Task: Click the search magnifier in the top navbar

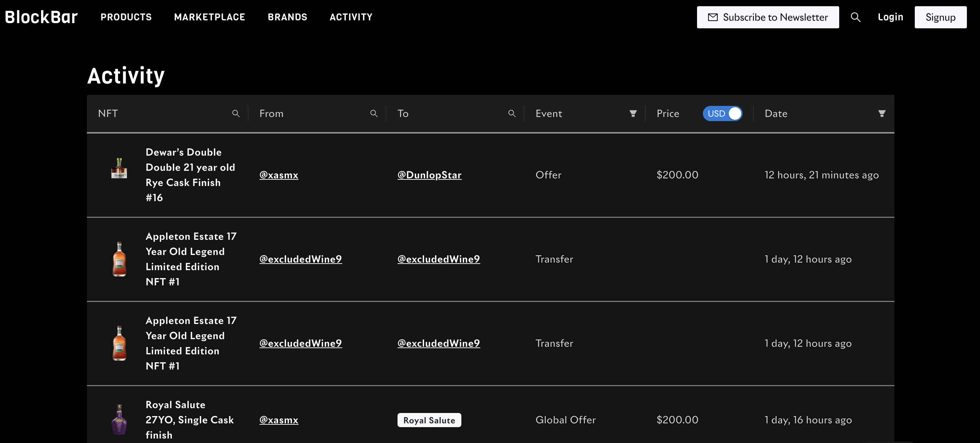Action: coord(855,17)
